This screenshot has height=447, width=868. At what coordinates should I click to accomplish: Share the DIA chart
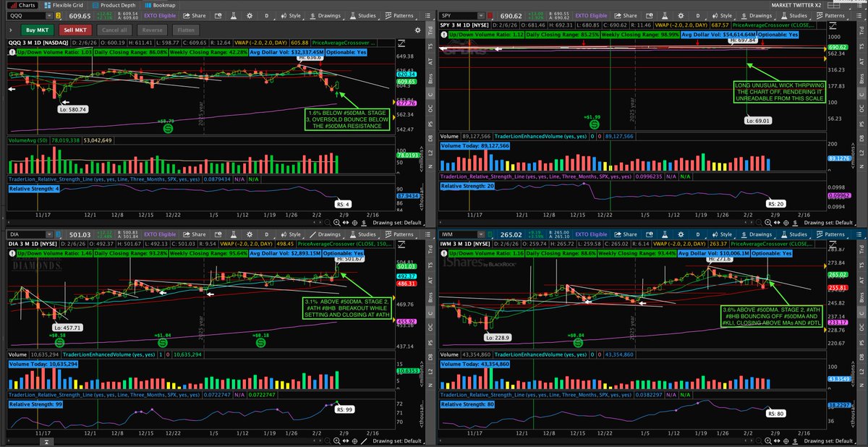pos(195,234)
